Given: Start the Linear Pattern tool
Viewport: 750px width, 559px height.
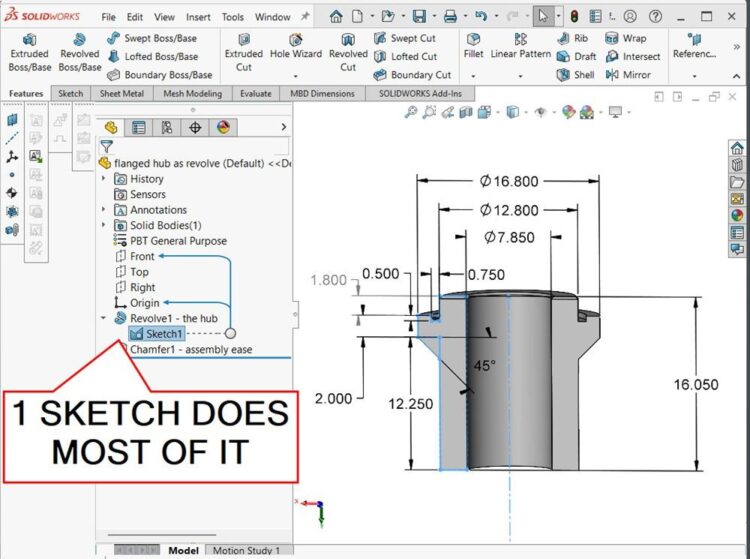Looking at the screenshot, I should [x=520, y=47].
